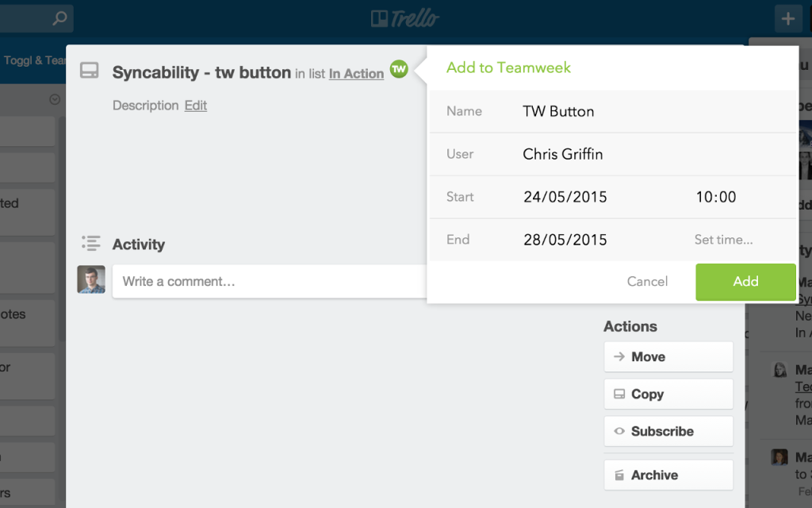The image size is (812, 508).
Task: Edit the card description
Action: click(196, 106)
